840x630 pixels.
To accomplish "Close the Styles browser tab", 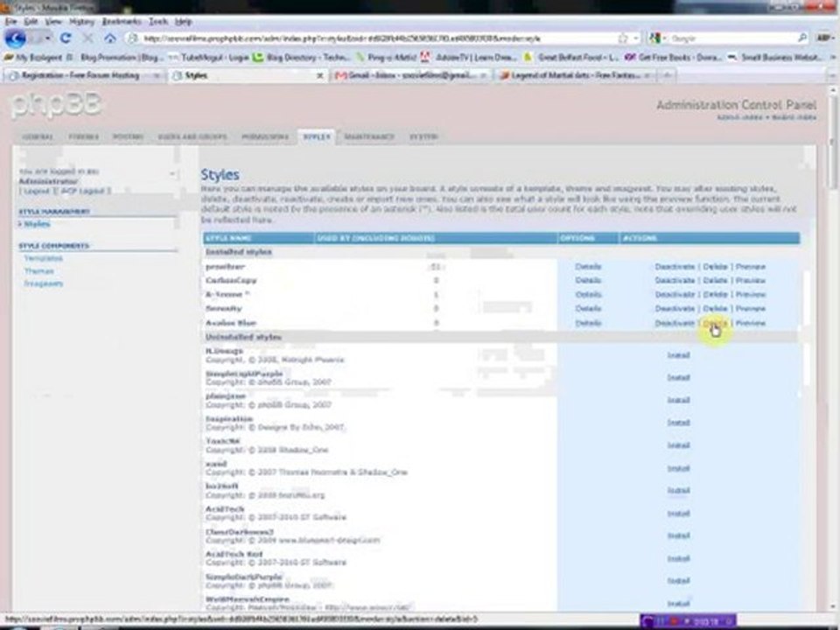I will (x=320, y=76).
